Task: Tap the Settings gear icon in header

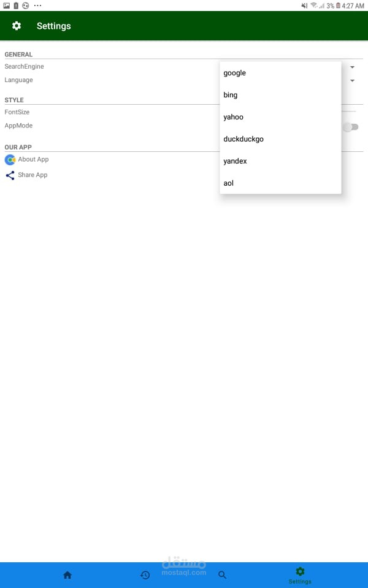Action: pyautogui.click(x=17, y=26)
